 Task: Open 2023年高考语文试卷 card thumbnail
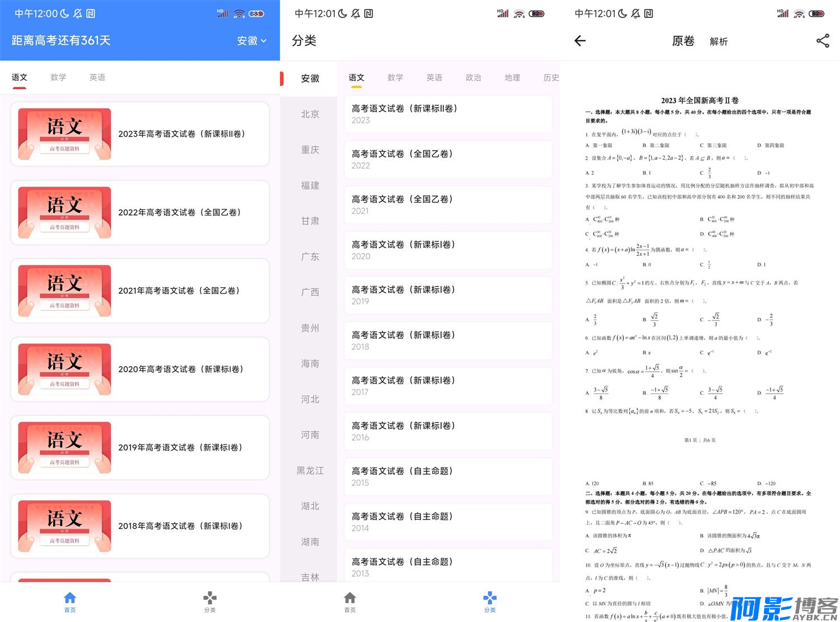[x=64, y=134]
